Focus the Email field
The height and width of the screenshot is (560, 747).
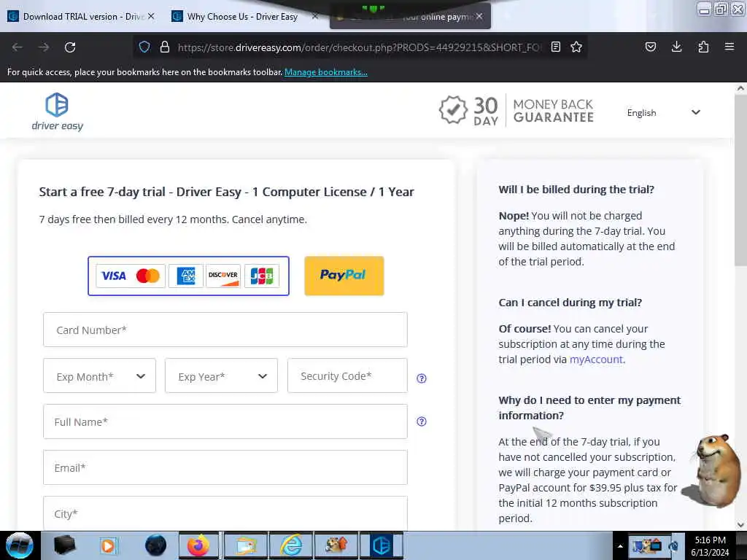pyautogui.click(x=225, y=467)
